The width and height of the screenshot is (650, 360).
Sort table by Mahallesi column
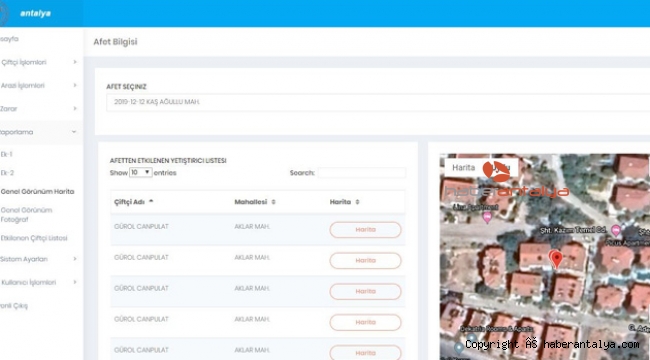tap(255, 202)
